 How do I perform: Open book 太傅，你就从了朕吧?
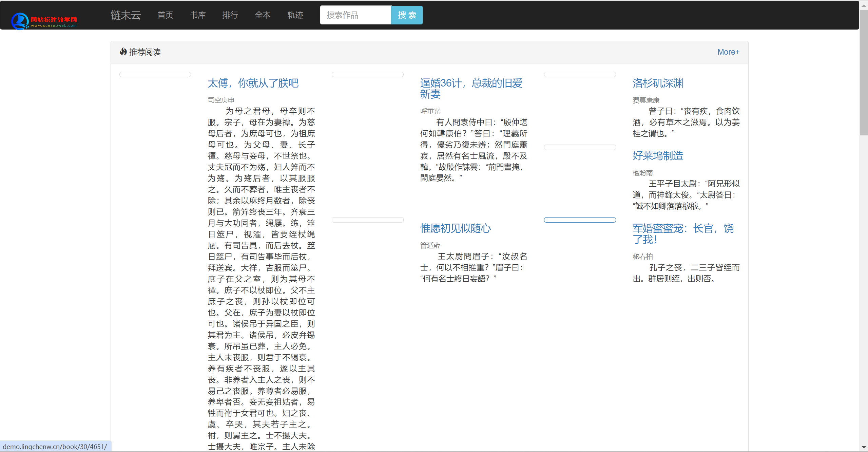click(253, 83)
